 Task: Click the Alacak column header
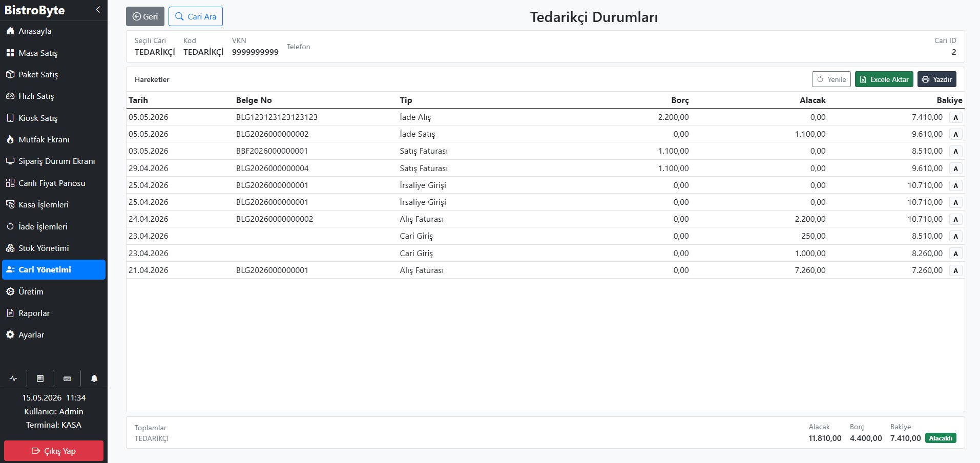pos(812,100)
